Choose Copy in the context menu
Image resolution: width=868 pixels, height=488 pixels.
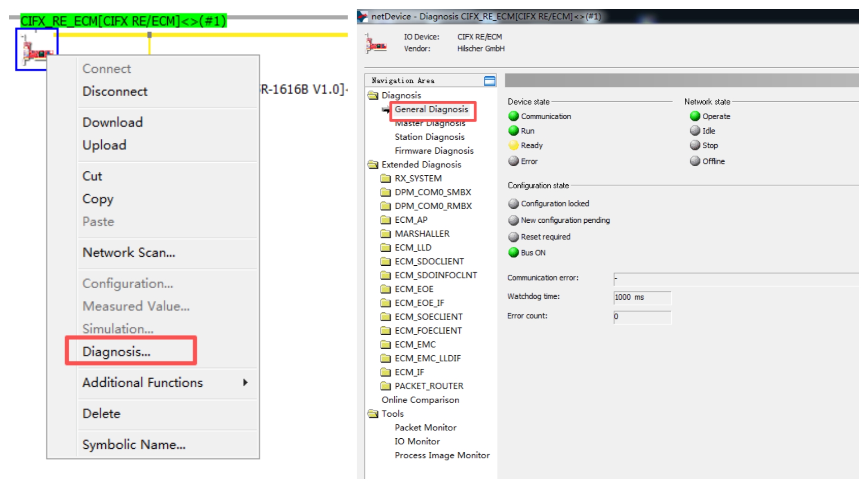(98, 199)
